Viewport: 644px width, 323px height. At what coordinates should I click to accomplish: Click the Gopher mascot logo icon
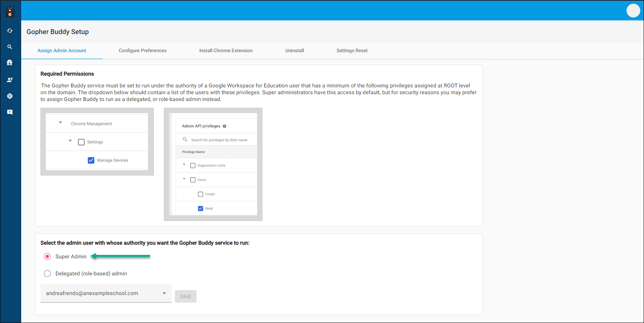click(x=10, y=12)
